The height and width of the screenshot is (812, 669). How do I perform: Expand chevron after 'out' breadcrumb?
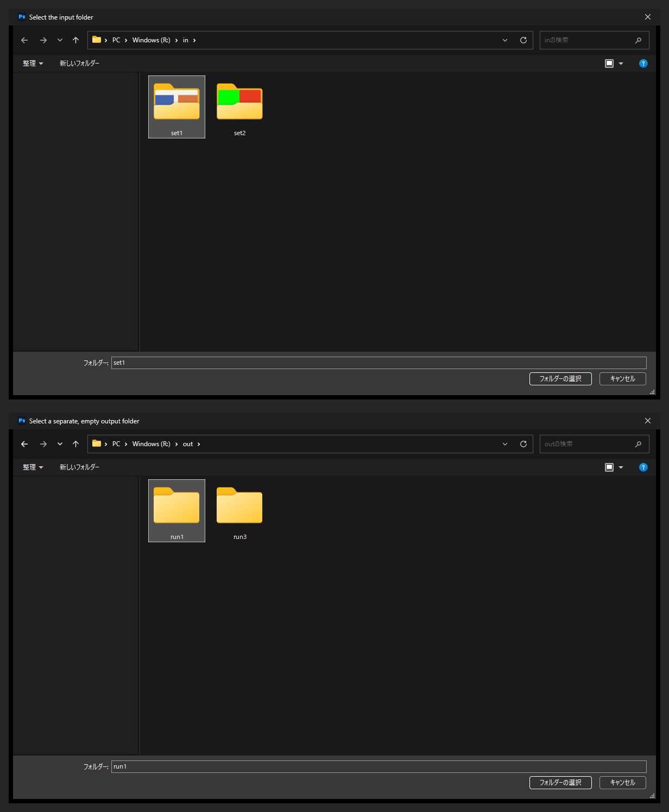[x=199, y=444]
